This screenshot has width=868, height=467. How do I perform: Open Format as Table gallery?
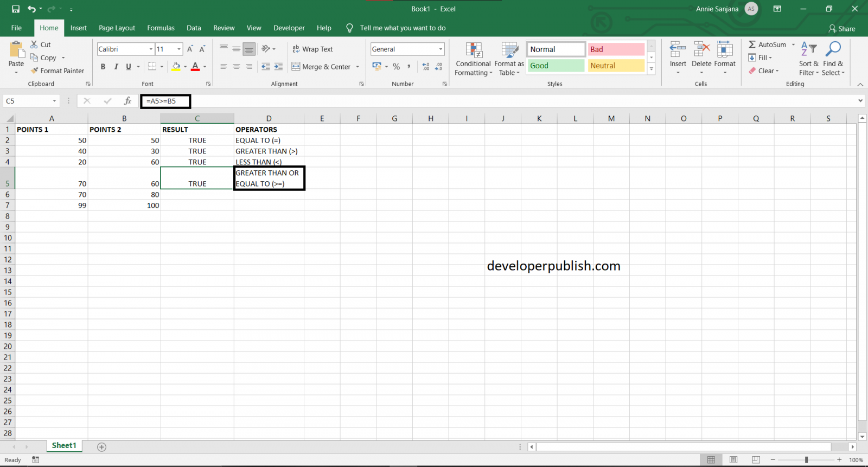[509, 59]
